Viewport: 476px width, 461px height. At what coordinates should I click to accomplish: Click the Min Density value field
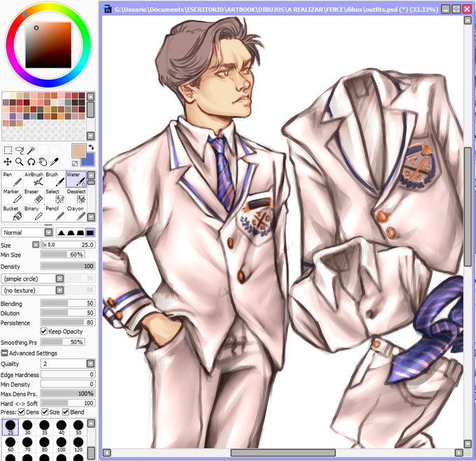[x=68, y=384]
